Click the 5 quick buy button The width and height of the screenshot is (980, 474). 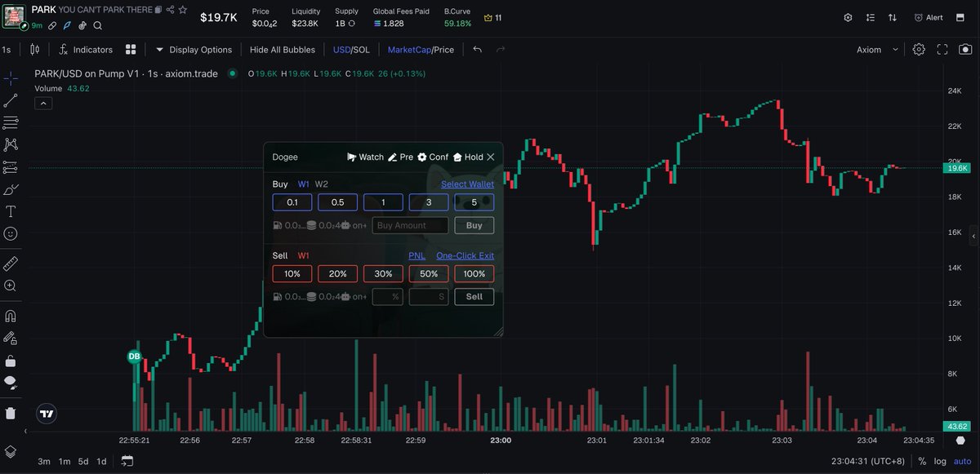coord(474,202)
